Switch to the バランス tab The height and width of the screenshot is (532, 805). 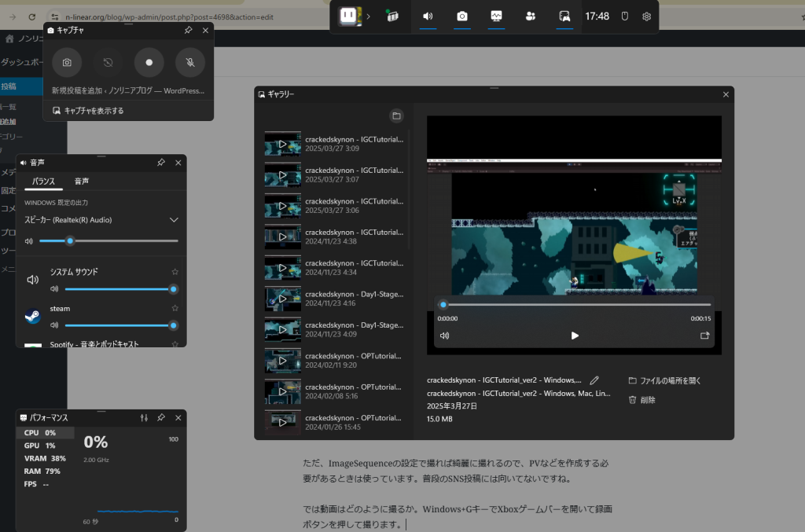click(44, 181)
